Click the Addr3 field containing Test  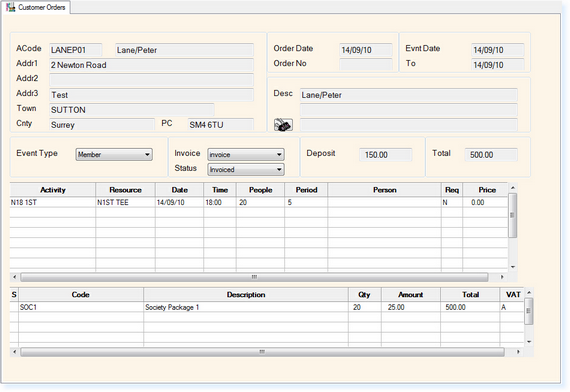[x=151, y=95]
